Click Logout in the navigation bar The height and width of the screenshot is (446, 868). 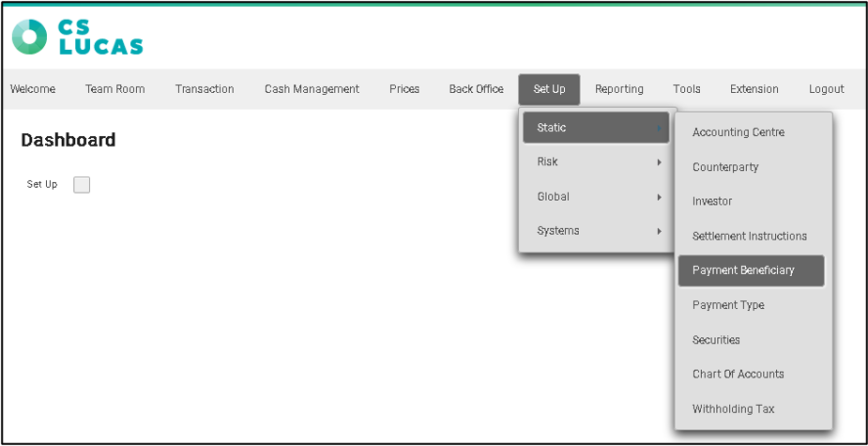827,89
